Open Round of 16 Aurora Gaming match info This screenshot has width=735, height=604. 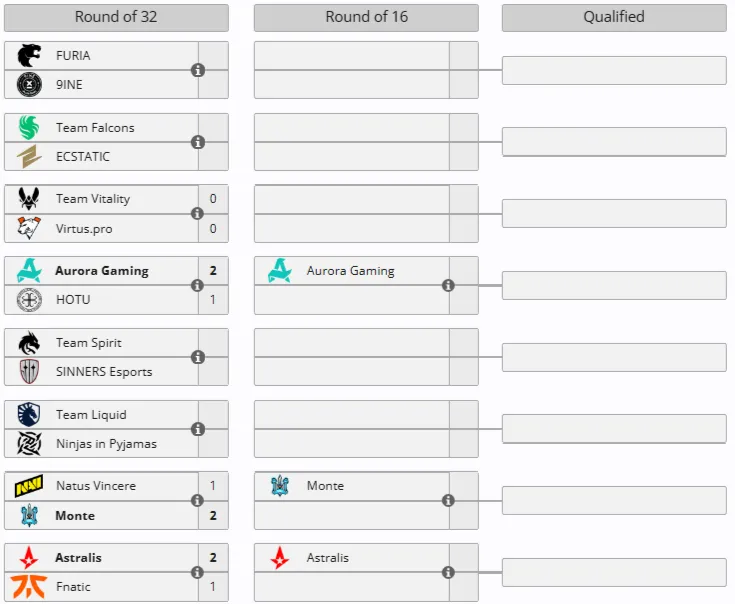pyautogui.click(x=448, y=285)
